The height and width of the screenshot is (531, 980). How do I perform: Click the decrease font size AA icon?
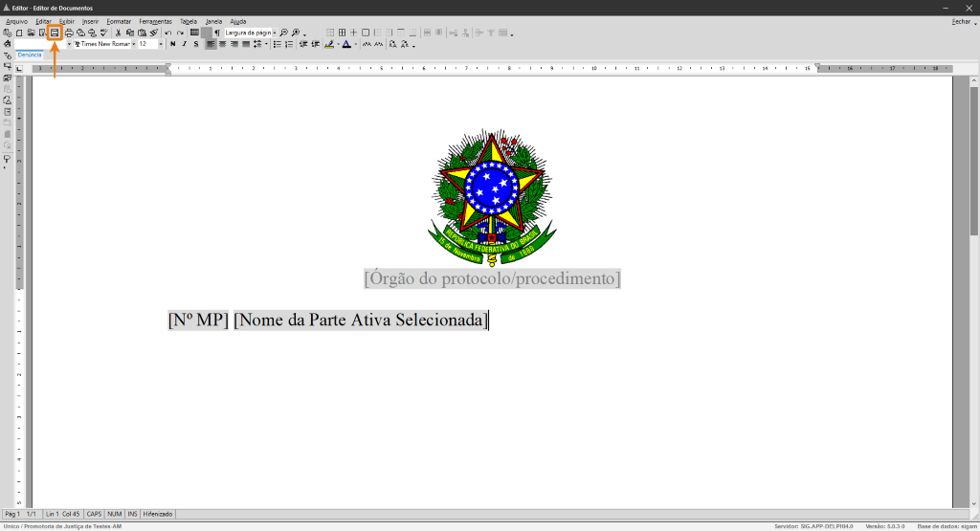pyautogui.click(x=379, y=44)
